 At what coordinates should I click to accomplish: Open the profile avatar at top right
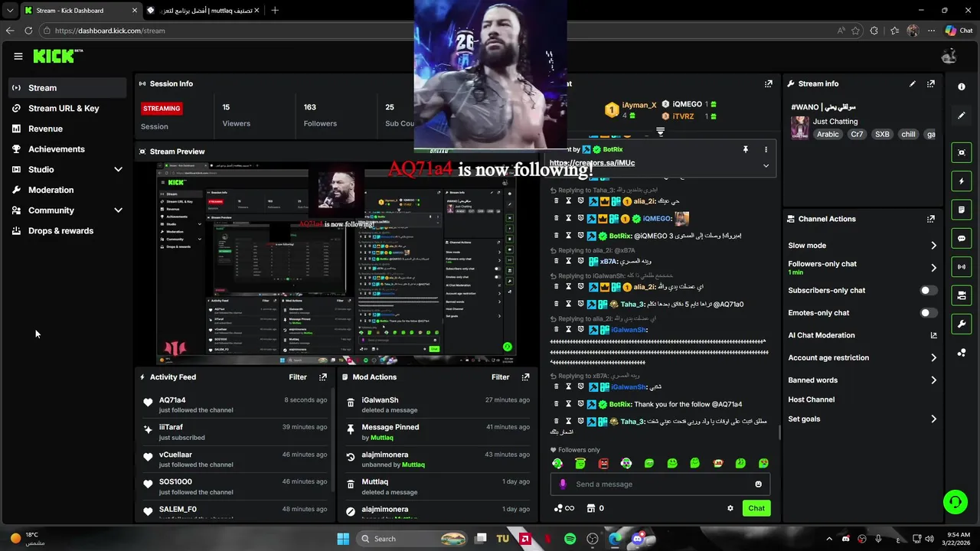point(949,56)
